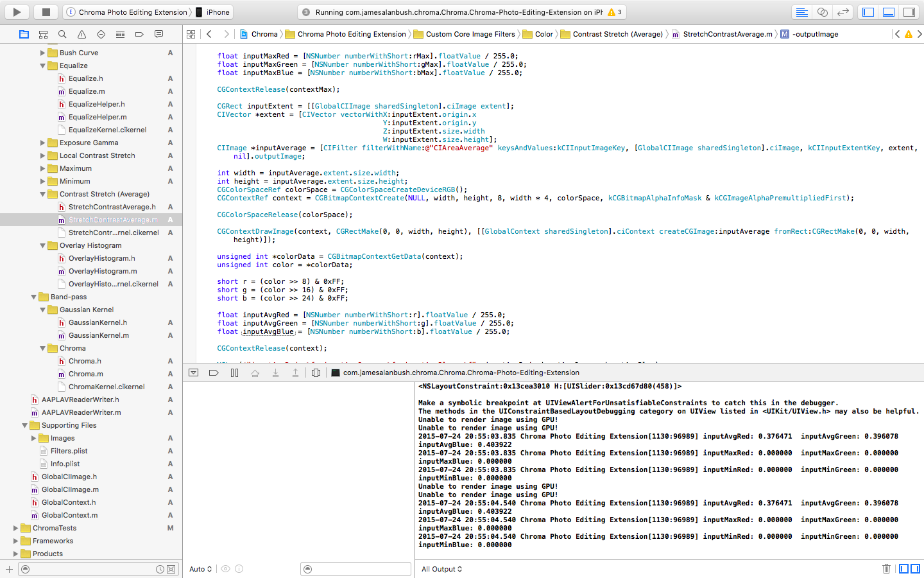Viewport: 924px width, 578px height.
Task: Jump to next issue in editor
Action: (920, 34)
